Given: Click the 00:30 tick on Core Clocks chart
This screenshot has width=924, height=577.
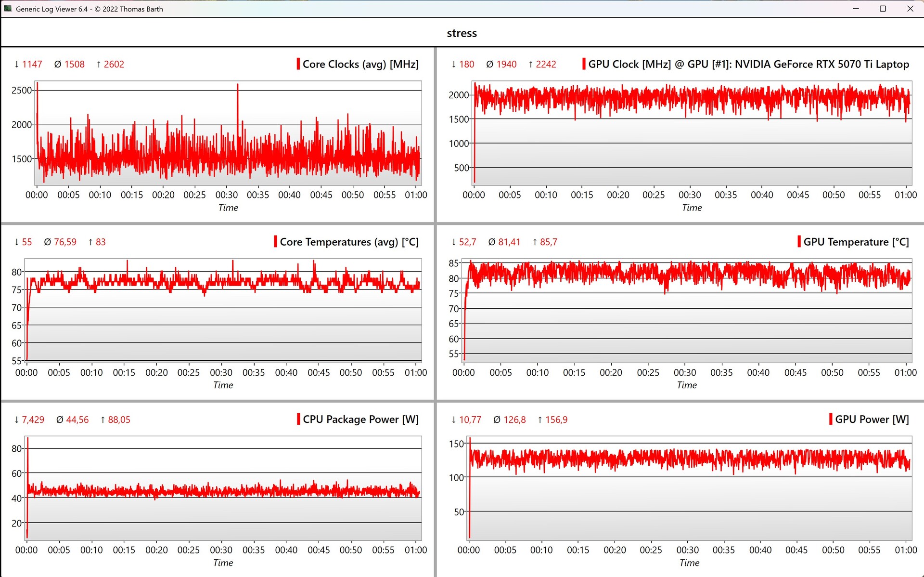Looking at the screenshot, I should point(226,195).
